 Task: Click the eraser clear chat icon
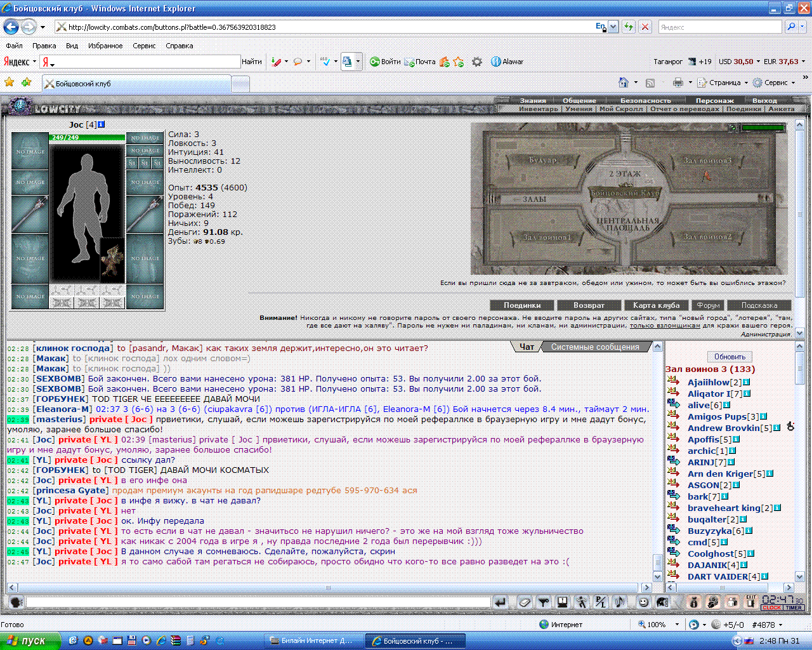(x=525, y=602)
